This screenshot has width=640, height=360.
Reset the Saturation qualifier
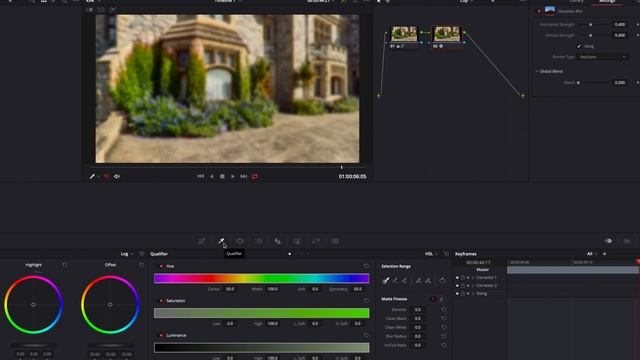(366, 300)
